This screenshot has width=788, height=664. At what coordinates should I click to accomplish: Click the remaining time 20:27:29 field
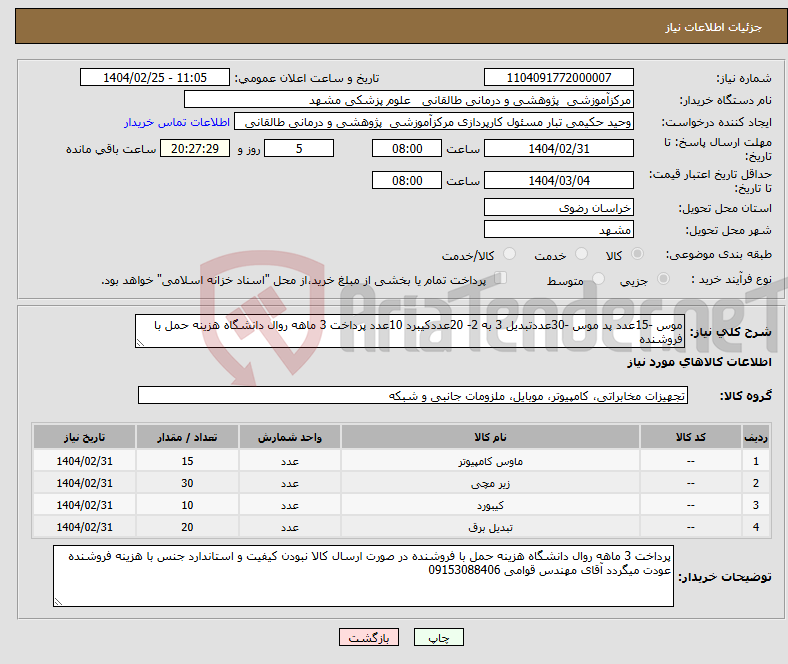(x=195, y=148)
